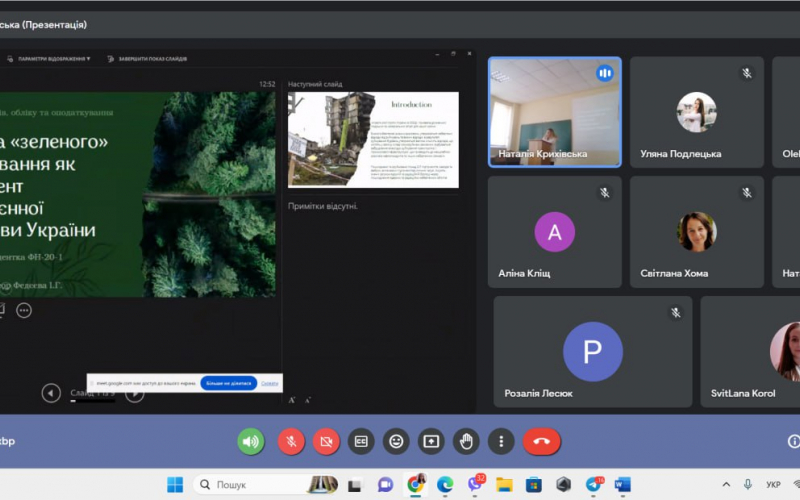The height and width of the screenshot is (500, 800).
Task: Go to the previous slide arrow
Action: point(51,393)
